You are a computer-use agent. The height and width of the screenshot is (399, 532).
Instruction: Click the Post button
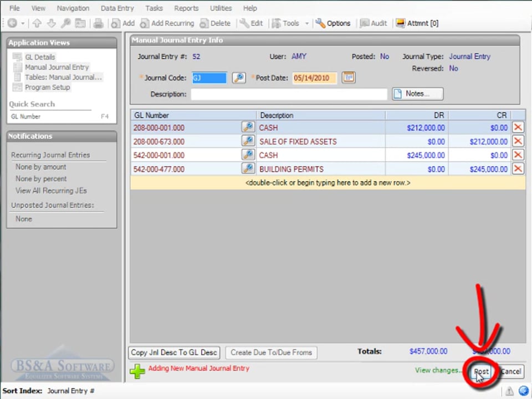point(482,371)
